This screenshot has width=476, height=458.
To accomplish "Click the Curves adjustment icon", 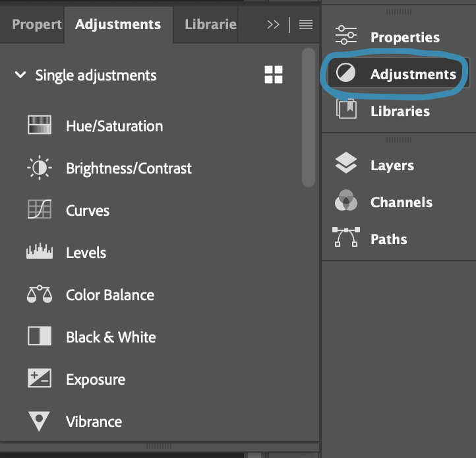I will (40, 210).
